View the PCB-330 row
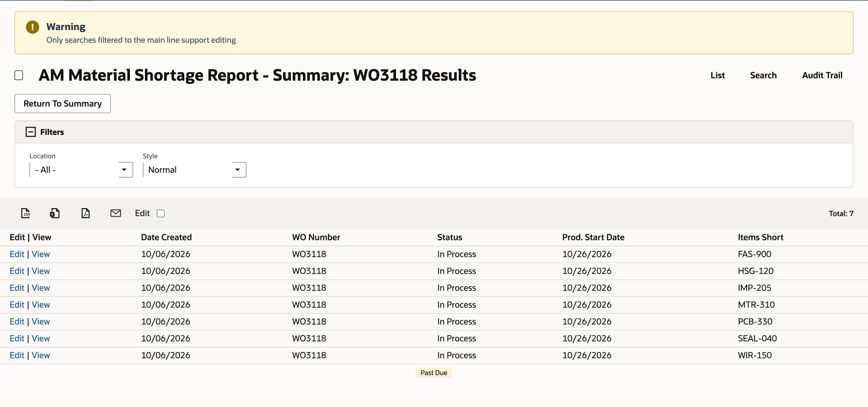 (x=41, y=322)
